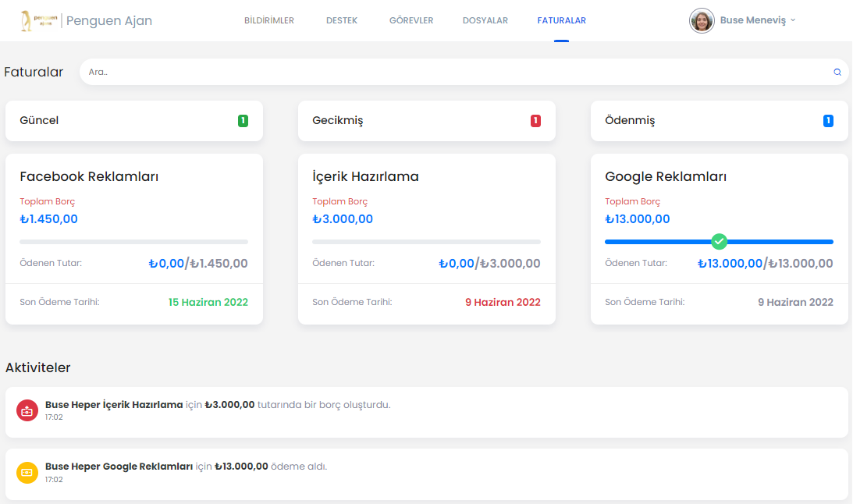Select the Faturalar tab
Viewport: 853px width, 504px height.
[x=561, y=20]
